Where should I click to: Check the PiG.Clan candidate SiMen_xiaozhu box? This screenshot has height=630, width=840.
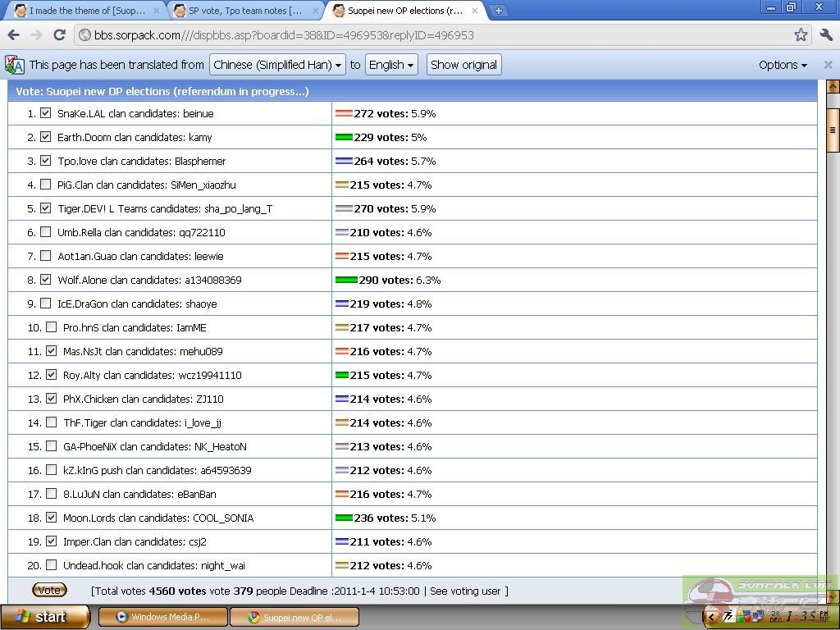pos(46,185)
